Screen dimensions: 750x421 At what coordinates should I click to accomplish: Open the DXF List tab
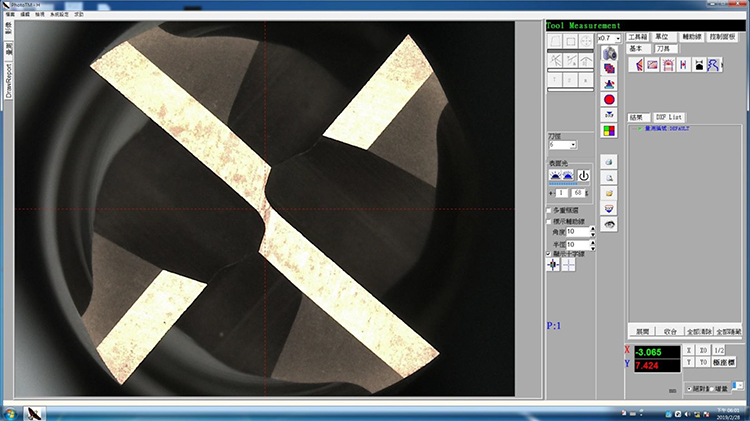[668, 116]
